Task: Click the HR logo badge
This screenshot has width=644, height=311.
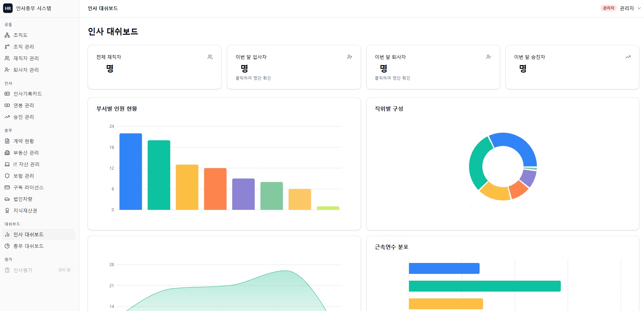Action: coord(8,8)
